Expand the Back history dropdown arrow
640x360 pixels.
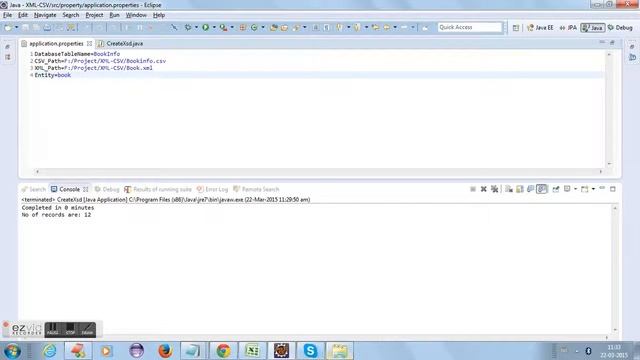click(395, 27)
